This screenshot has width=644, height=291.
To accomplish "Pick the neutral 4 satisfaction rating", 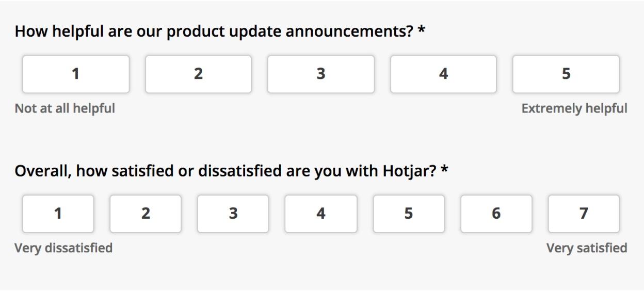I will point(321,214).
